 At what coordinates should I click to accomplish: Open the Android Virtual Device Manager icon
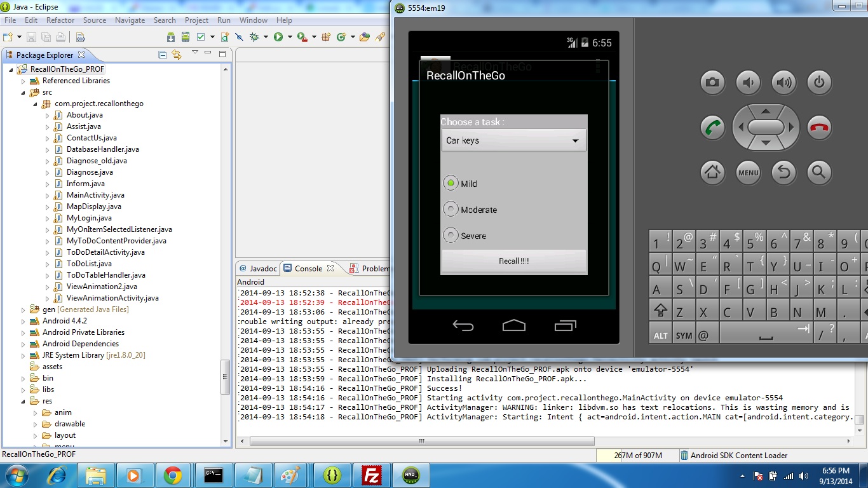click(x=186, y=37)
